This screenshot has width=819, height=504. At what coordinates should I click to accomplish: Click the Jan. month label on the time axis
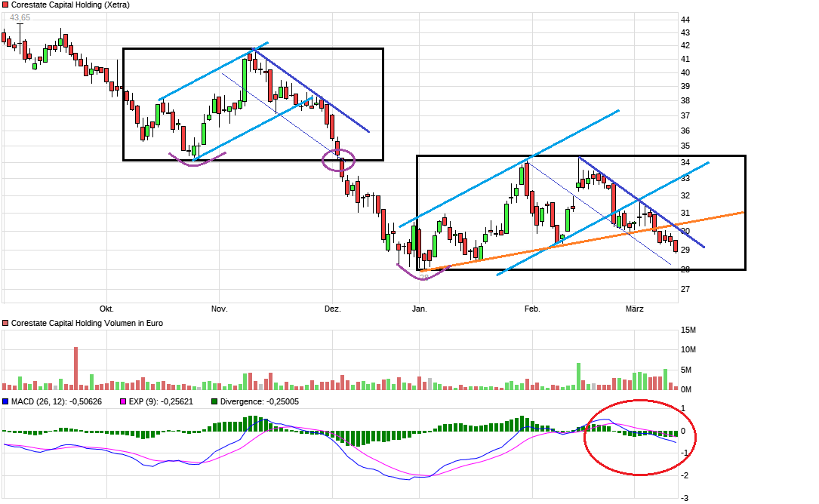tap(420, 309)
